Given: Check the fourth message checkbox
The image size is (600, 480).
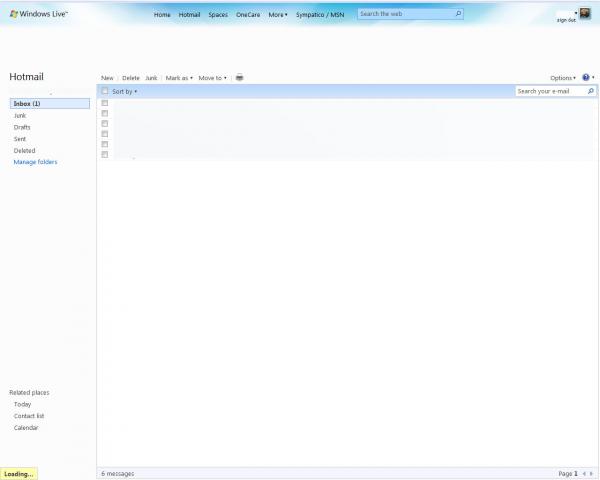Looking at the screenshot, I should [x=104, y=134].
